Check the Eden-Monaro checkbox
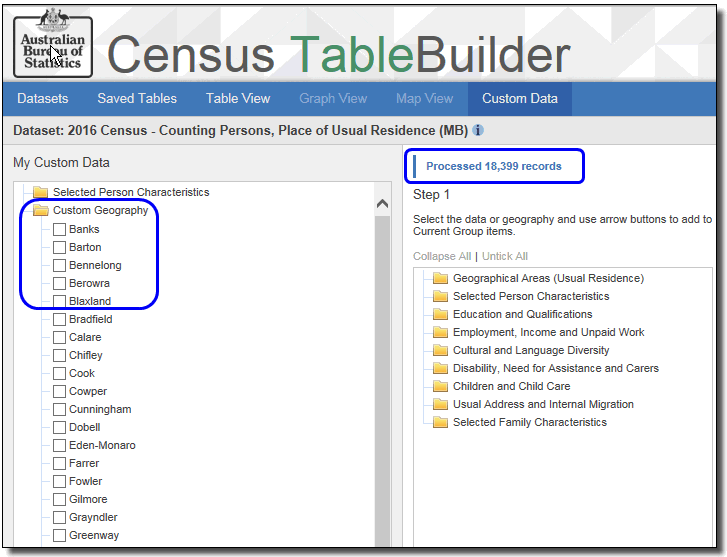This screenshot has height=557, width=727. (x=59, y=446)
